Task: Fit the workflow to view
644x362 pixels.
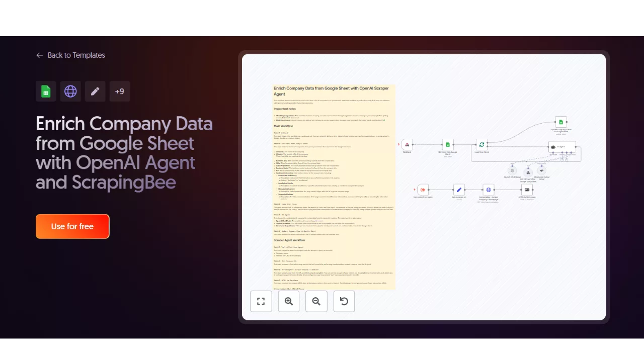Action: coord(261,301)
